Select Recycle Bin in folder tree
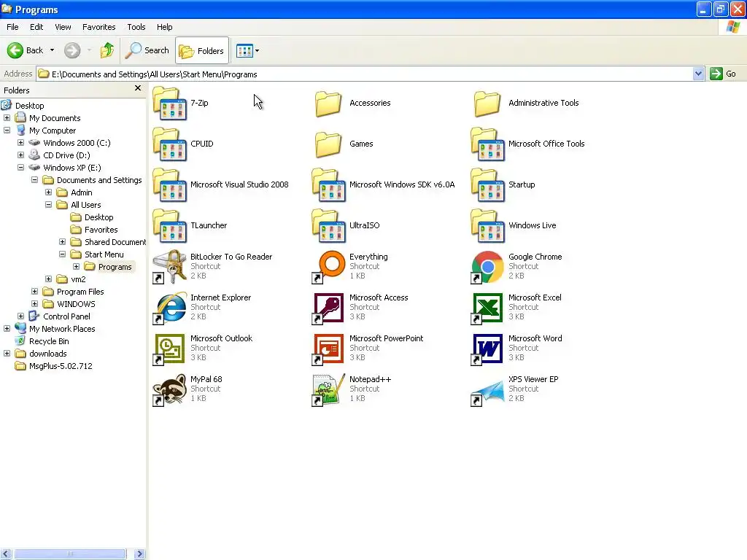This screenshot has height=560, width=747. [49, 341]
